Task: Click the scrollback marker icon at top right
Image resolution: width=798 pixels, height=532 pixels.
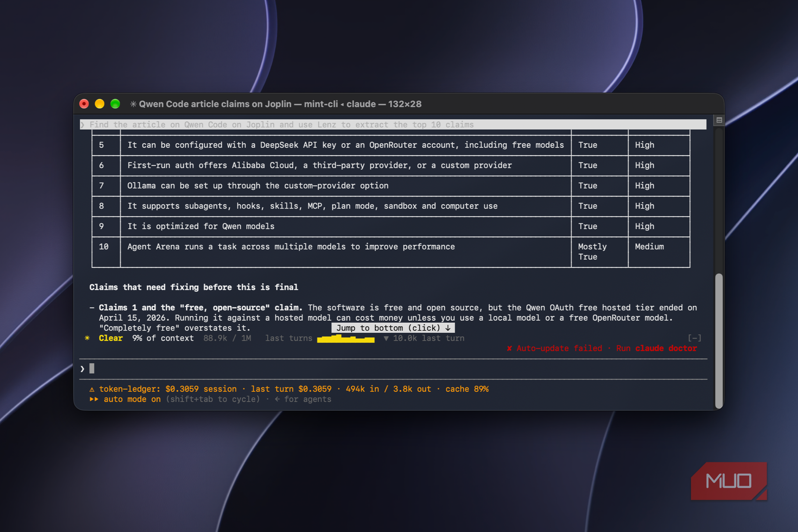Action: coord(719,120)
